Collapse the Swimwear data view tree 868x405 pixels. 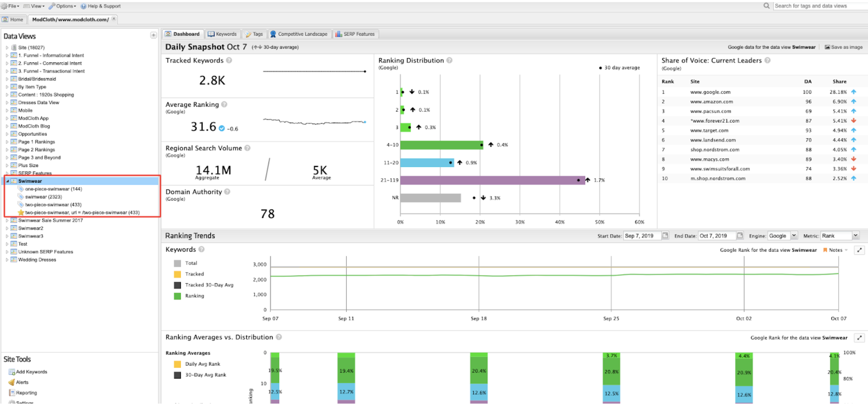pyautogui.click(x=7, y=181)
